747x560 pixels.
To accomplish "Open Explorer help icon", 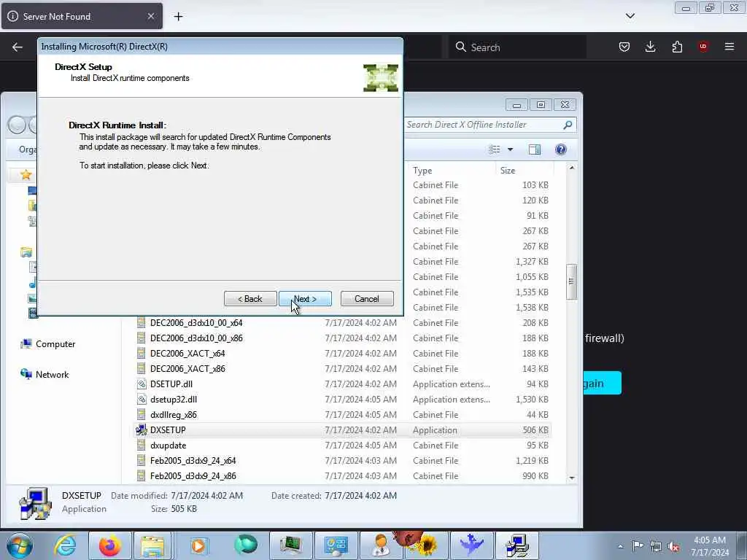I will [561, 149].
